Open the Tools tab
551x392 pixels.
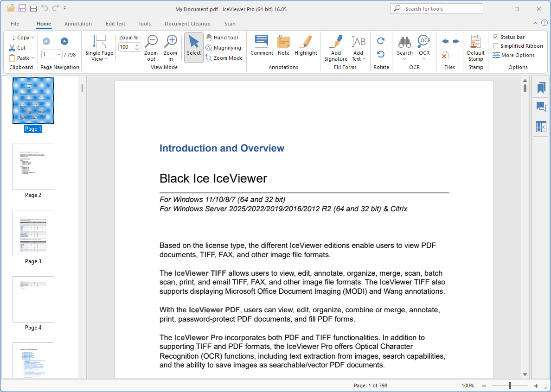click(x=144, y=24)
